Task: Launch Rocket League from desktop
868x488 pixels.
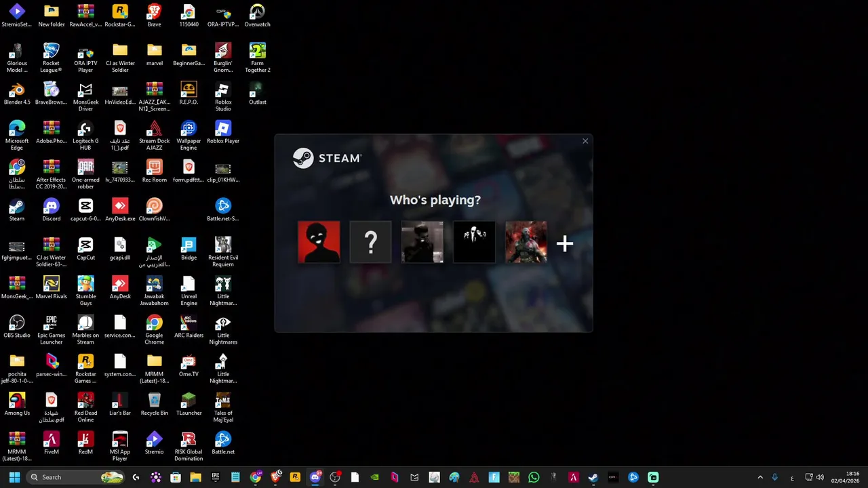Action: tap(52, 58)
